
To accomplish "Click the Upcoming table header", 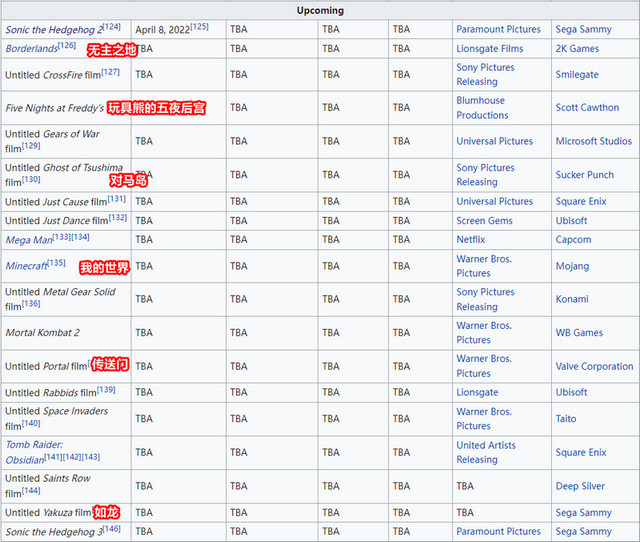I will point(320,11).
